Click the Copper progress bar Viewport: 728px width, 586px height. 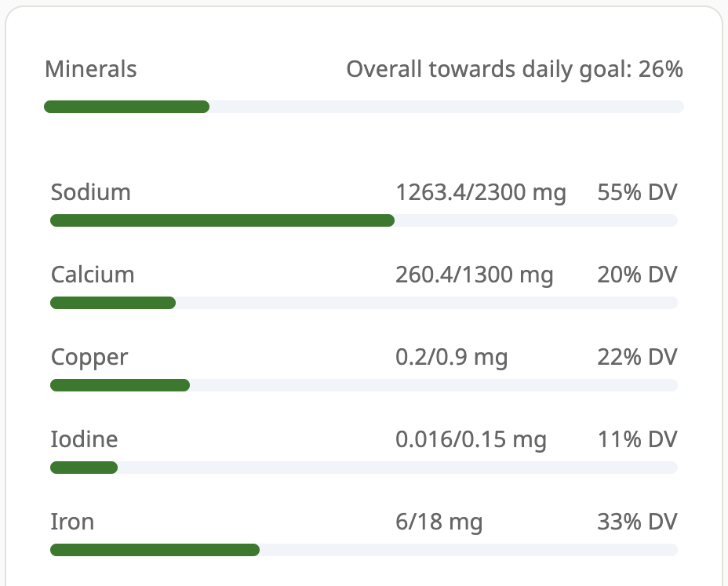(364, 385)
